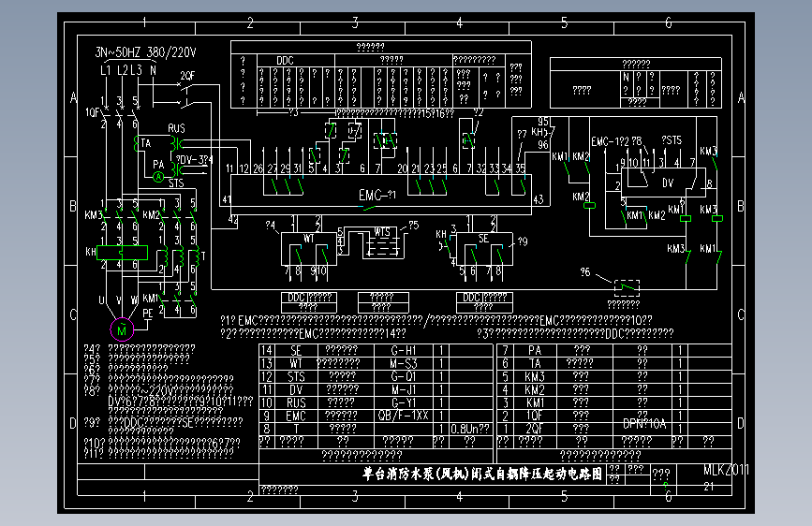
Task: Click the green ammeter symbol beside PA
Action: pos(158,177)
